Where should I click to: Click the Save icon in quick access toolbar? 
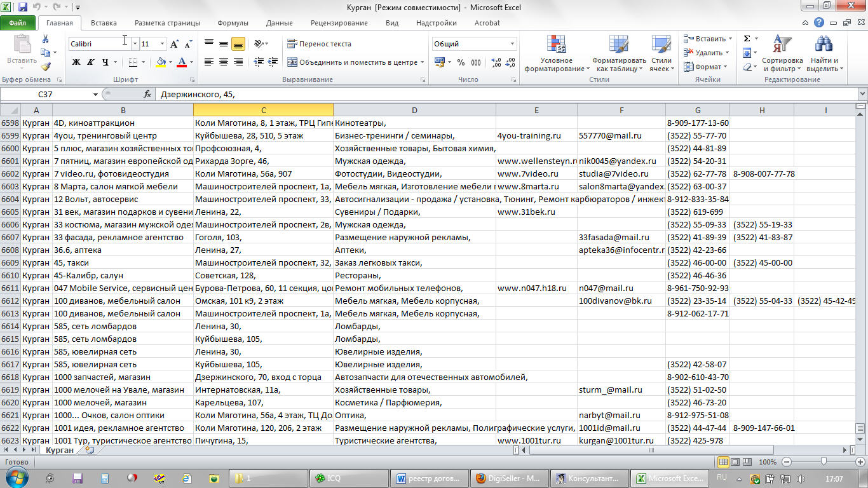[x=23, y=8]
